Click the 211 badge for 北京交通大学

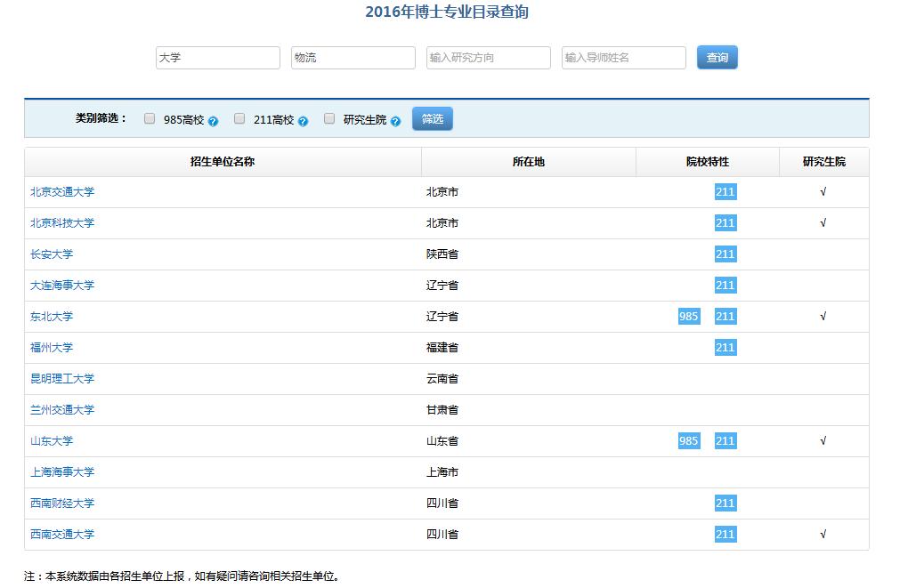[725, 191]
